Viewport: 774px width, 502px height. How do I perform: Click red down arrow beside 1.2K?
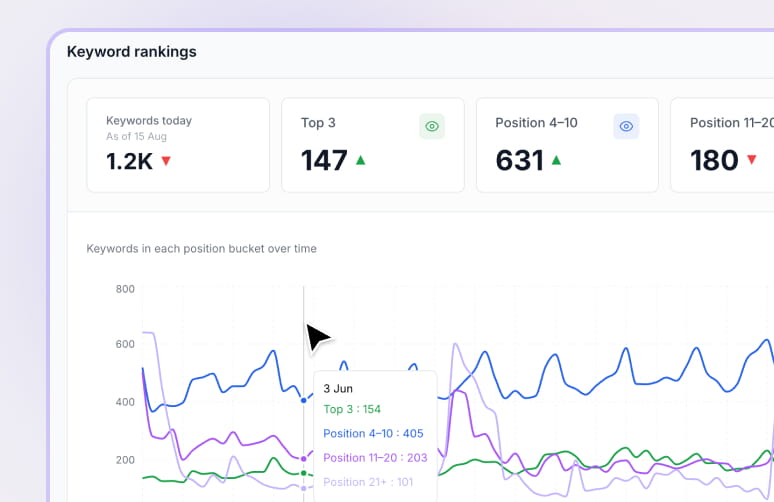pyautogui.click(x=166, y=161)
